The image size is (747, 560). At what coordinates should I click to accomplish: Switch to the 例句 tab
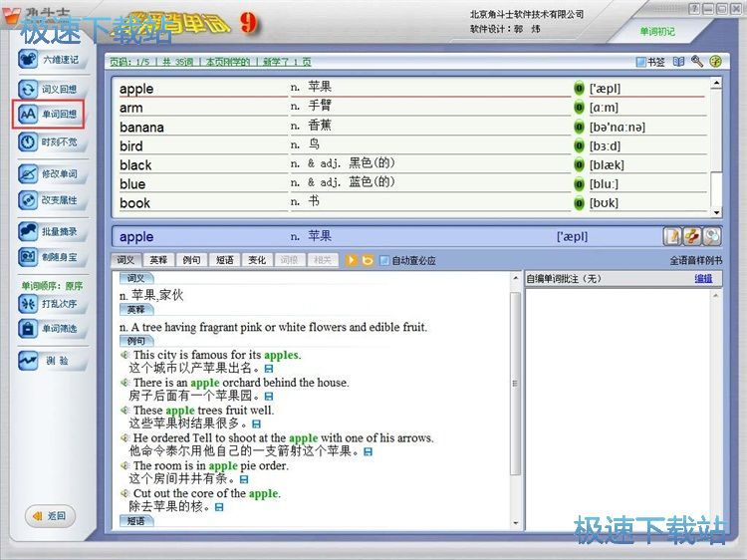click(191, 260)
